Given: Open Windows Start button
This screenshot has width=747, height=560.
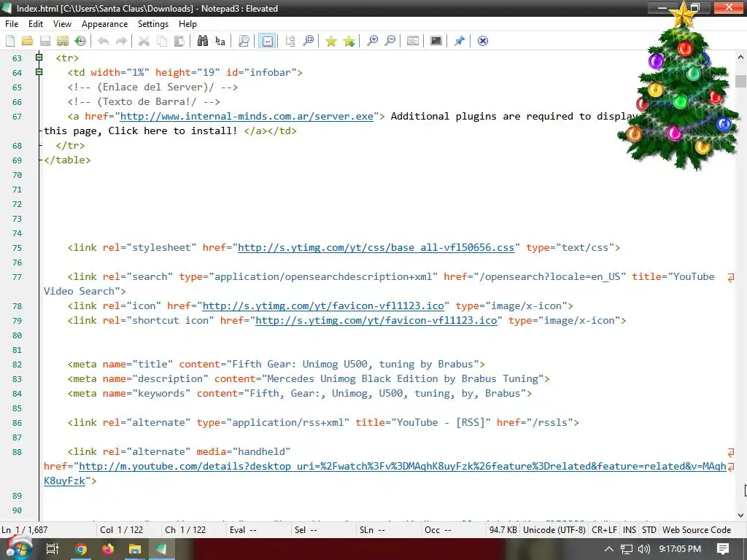Looking at the screenshot, I should pos(18,549).
